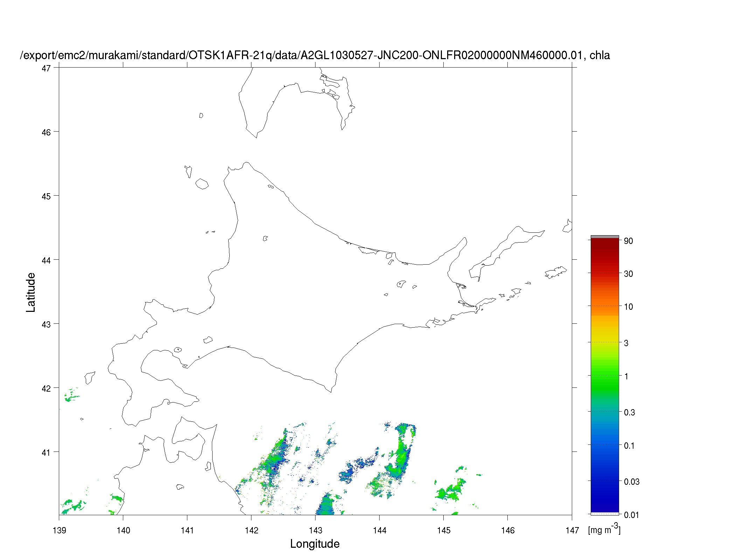
Task: Click colorbar label 0.3
Action: pyautogui.click(x=630, y=412)
